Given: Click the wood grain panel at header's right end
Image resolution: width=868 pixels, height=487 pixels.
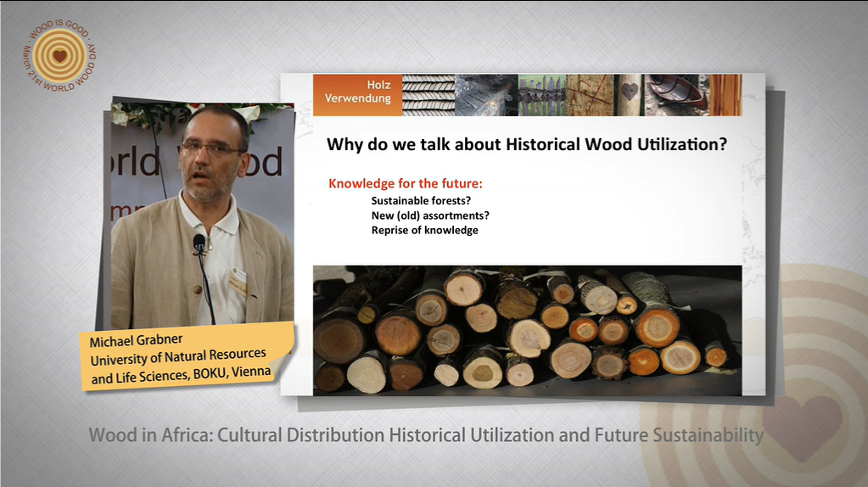Looking at the screenshot, I should 725,94.
